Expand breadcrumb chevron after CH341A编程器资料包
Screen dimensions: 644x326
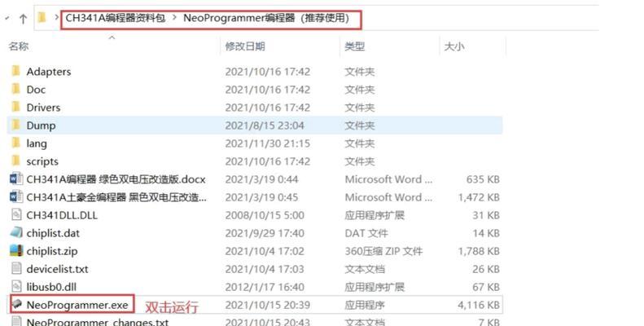coord(174,18)
